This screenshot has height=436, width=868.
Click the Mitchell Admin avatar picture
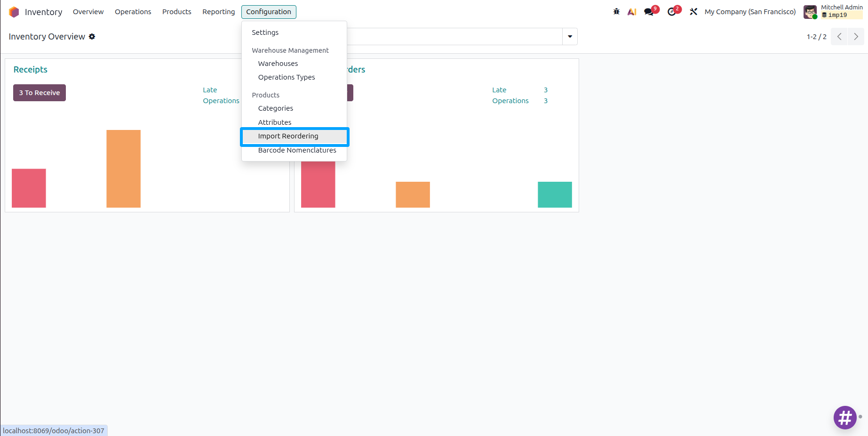point(810,12)
